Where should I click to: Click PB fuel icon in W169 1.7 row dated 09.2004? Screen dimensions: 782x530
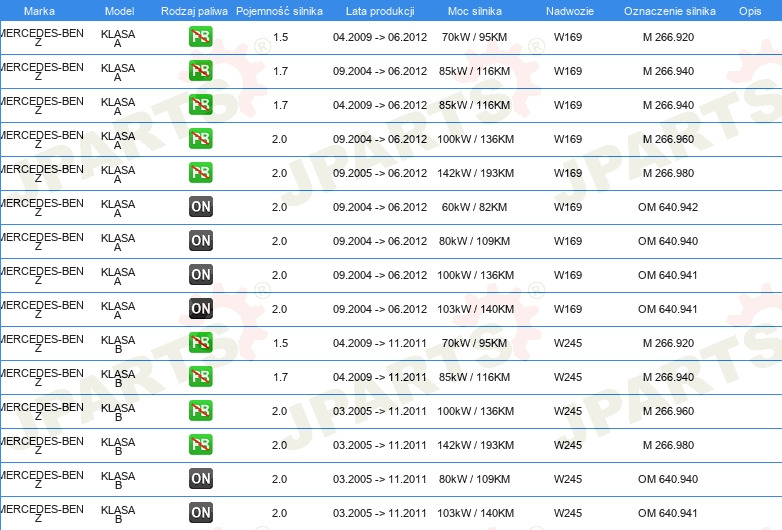(200, 71)
